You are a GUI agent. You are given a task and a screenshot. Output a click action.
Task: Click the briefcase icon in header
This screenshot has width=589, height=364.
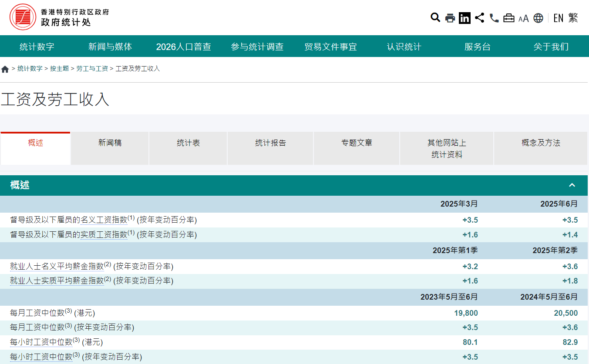[x=508, y=18]
